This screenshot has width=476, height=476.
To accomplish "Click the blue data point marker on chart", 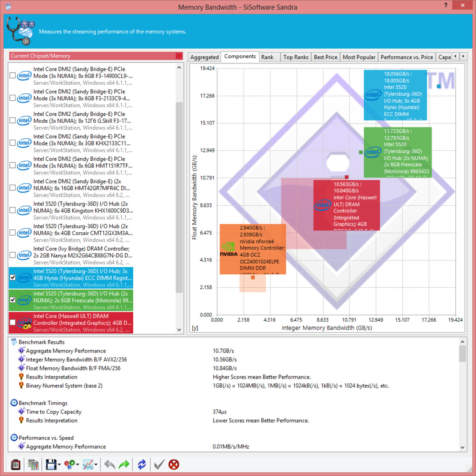I will (x=439, y=86).
